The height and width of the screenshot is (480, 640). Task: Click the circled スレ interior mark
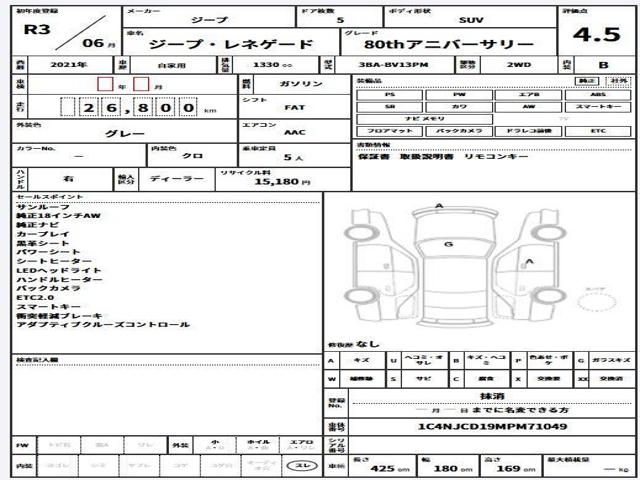tap(302, 466)
